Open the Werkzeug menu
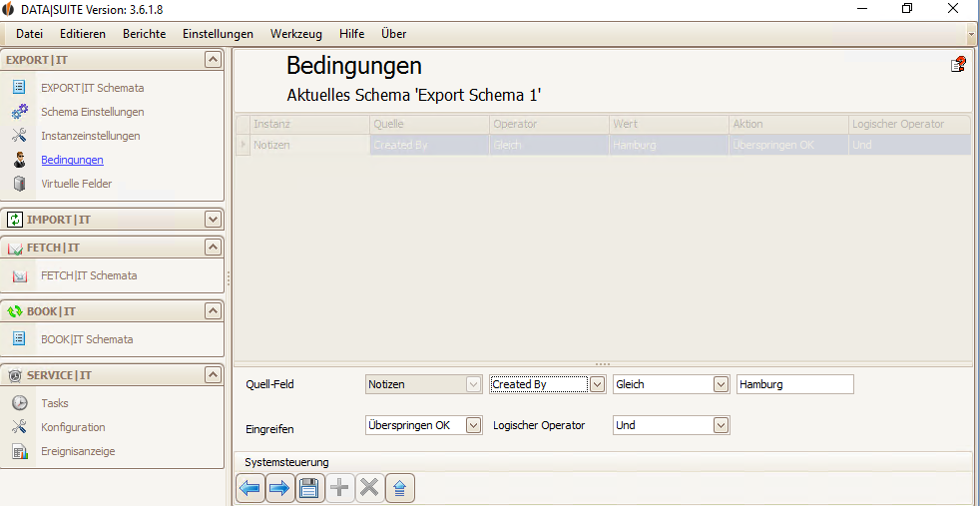 [x=296, y=34]
